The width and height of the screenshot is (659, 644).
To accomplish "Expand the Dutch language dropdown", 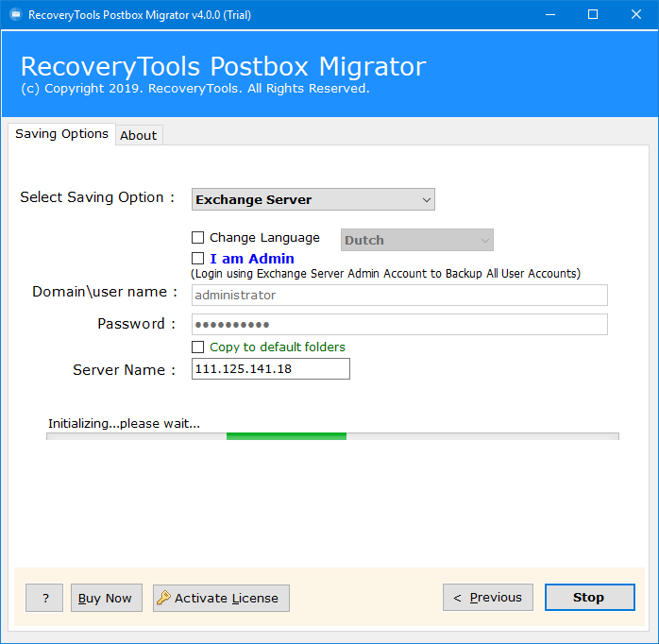I will 417,240.
